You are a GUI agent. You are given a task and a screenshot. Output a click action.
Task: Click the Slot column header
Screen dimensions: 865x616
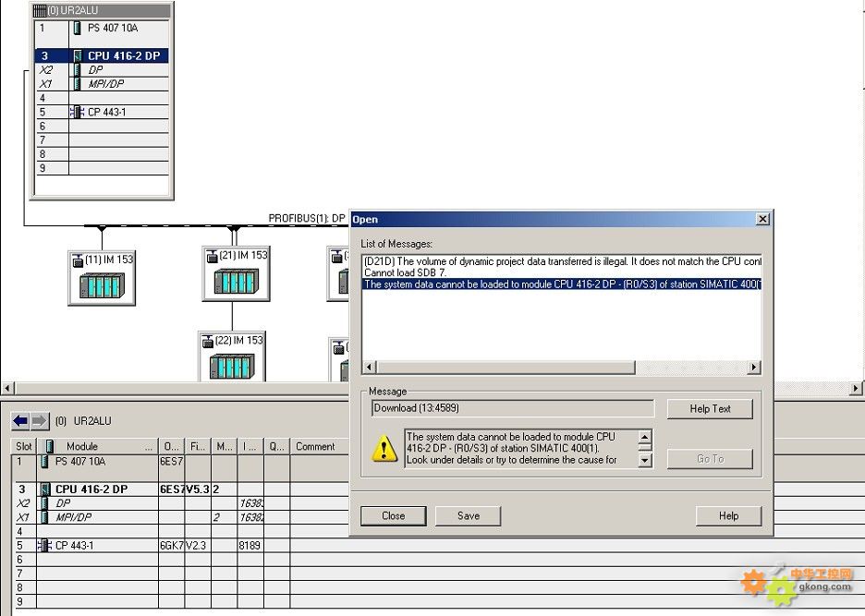[24, 446]
